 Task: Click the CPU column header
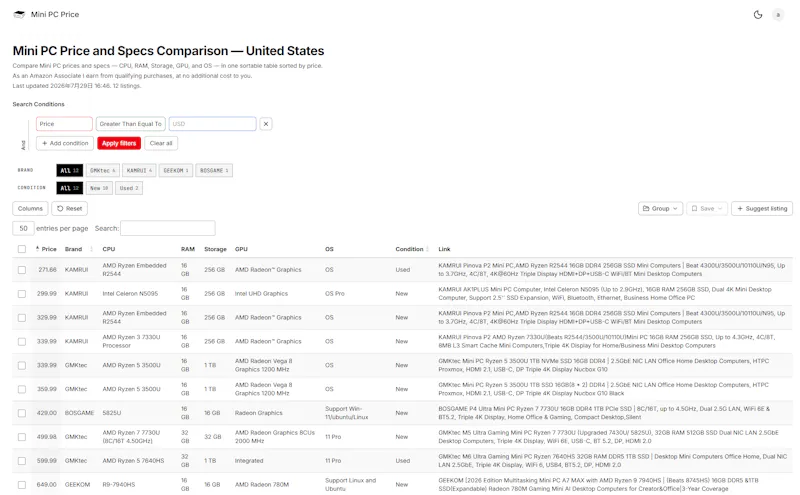[x=109, y=249]
